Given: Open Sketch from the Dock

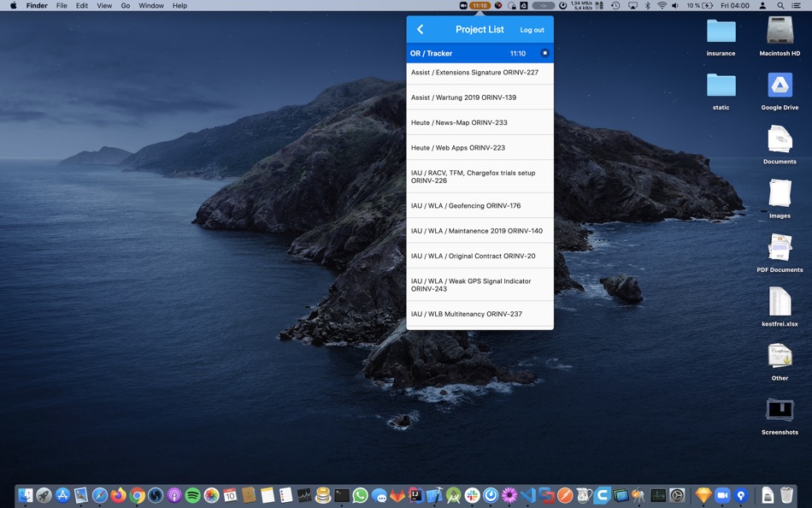Looking at the screenshot, I should click(x=703, y=495).
